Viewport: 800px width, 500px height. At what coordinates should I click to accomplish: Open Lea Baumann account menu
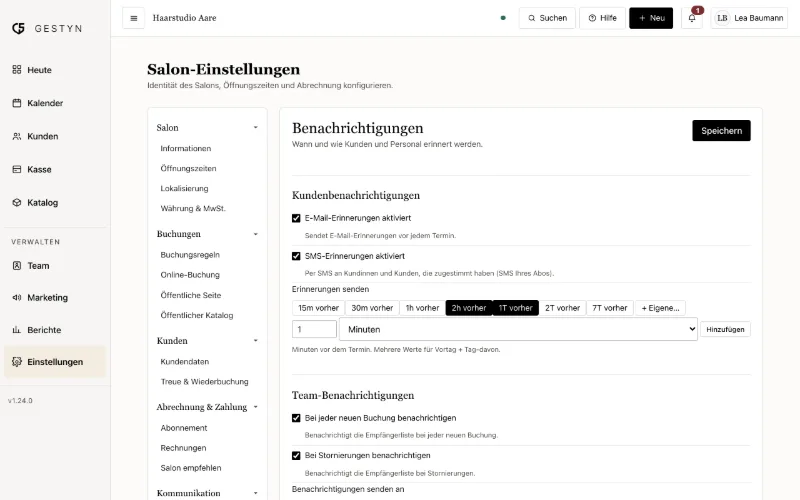749,18
